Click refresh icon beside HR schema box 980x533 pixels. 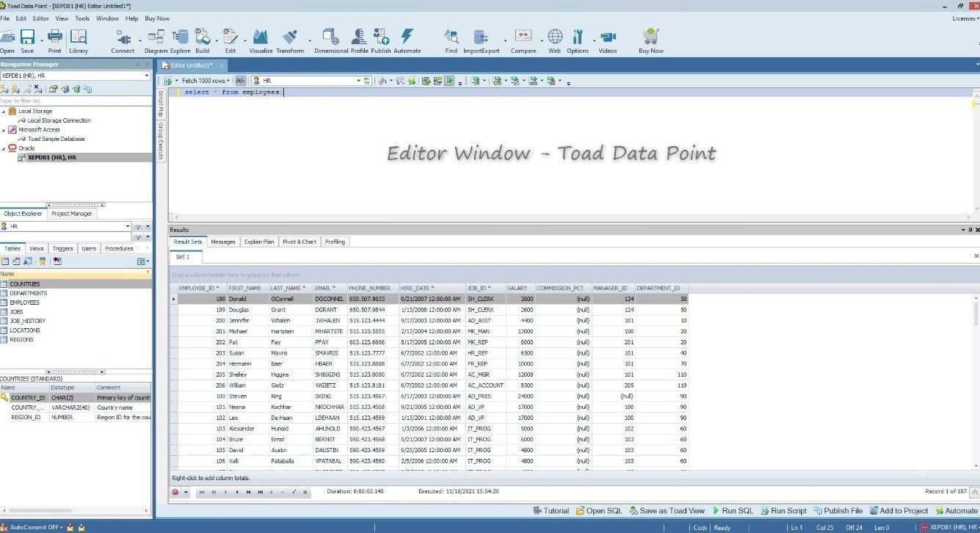point(369,81)
